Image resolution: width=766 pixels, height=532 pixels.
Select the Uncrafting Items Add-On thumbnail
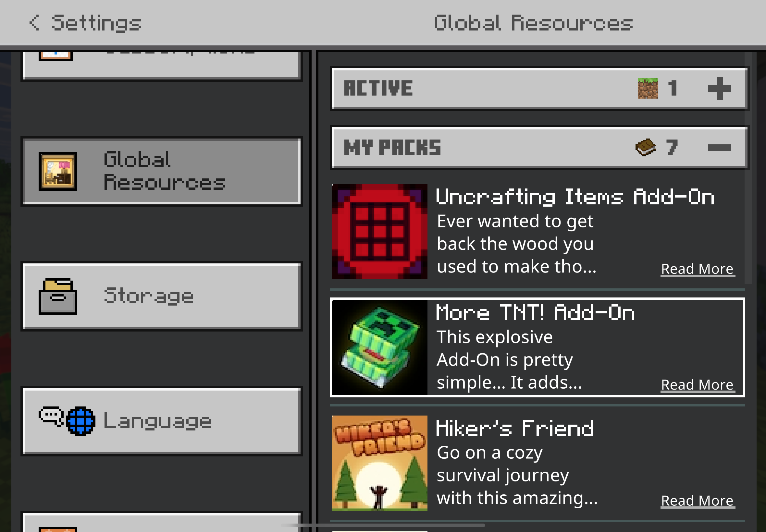click(379, 232)
